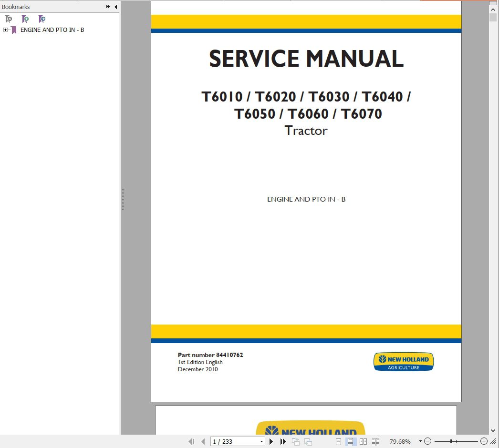Click the December 2010 date text
This screenshot has width=499, height=448.
[x=198, y=369]
